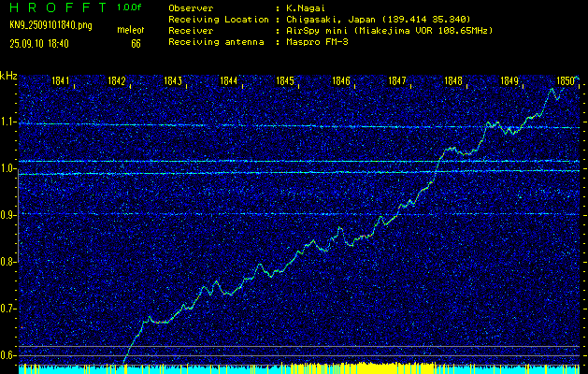Click the Receiving antenna field label
588x374 pixels.
[x=216, y=42]
